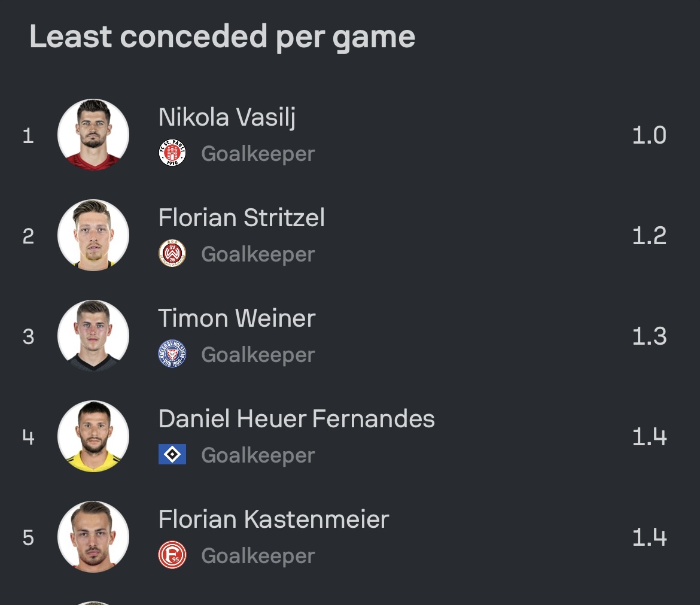This screenshot has height=605, width=700.
Task: Open Florian Stritzel's player photo
Action: coord(93,235)
